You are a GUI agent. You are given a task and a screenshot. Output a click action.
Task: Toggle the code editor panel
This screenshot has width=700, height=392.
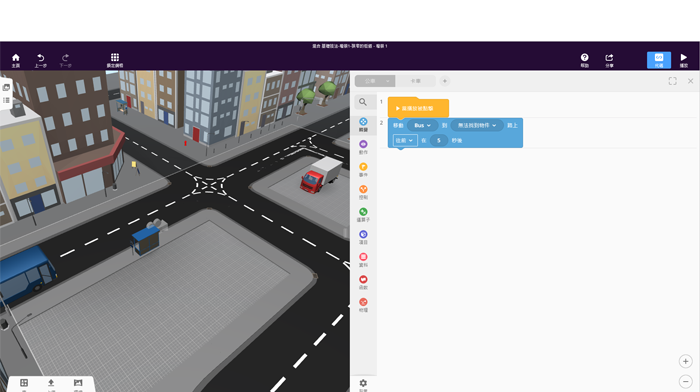[x=659, y=60]
